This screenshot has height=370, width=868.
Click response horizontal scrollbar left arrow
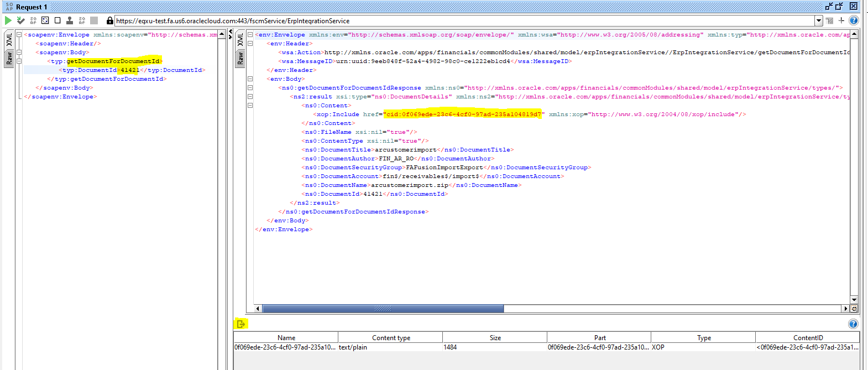pos(258,309)
